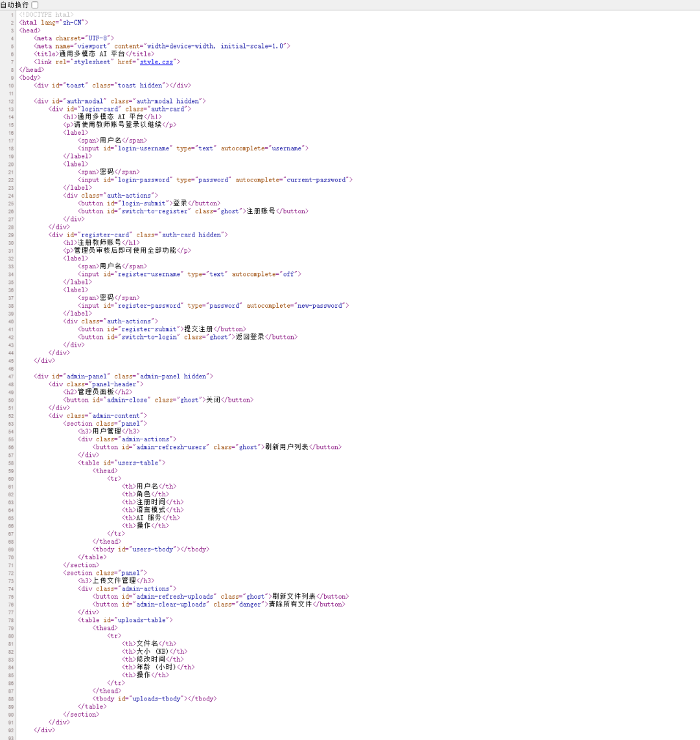Image resolution: width=700 pixels, height=740 pixels.
Task: Click the 上传文件管理 h3 heading text
Action: coord(114,581)
